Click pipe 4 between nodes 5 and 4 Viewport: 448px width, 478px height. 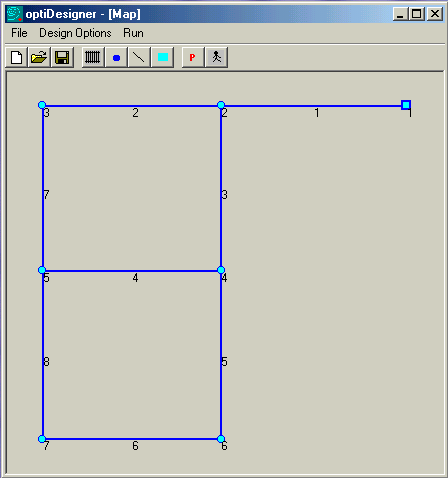132,271
